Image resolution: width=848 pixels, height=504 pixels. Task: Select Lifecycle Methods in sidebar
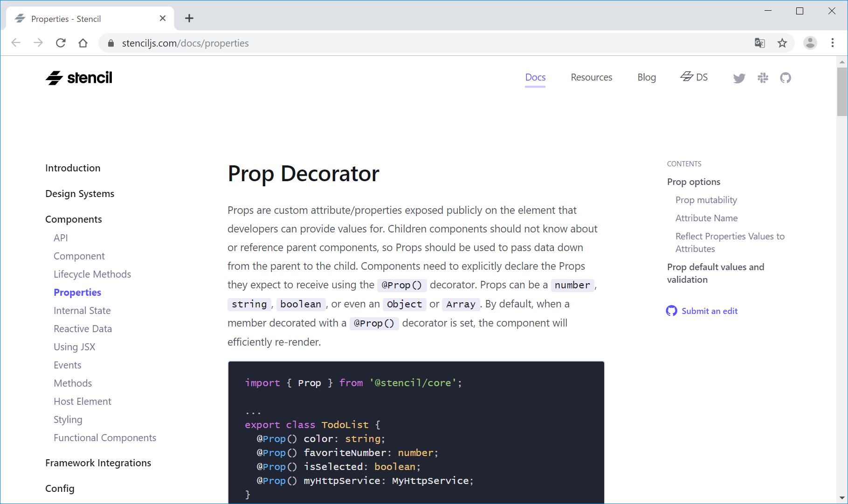(x=92, y=274)
